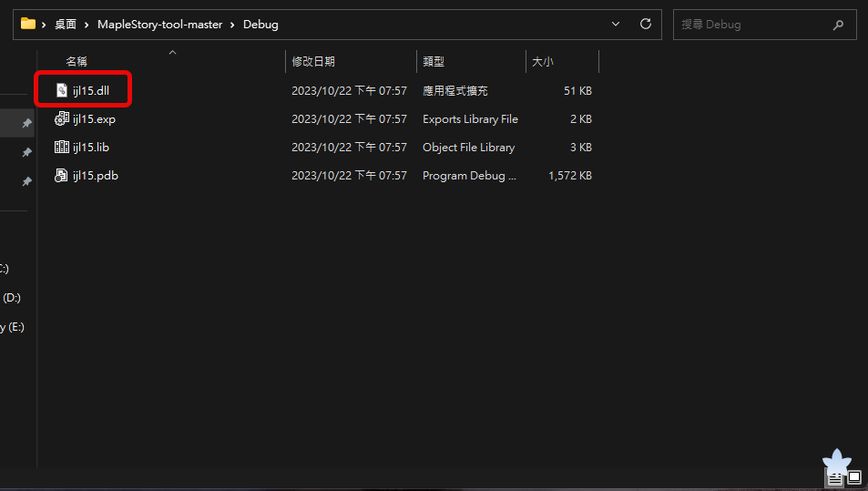Click the search magnifier icon
Image resolution: width=868 pixels, height=491 pixels.
point(838,25)
